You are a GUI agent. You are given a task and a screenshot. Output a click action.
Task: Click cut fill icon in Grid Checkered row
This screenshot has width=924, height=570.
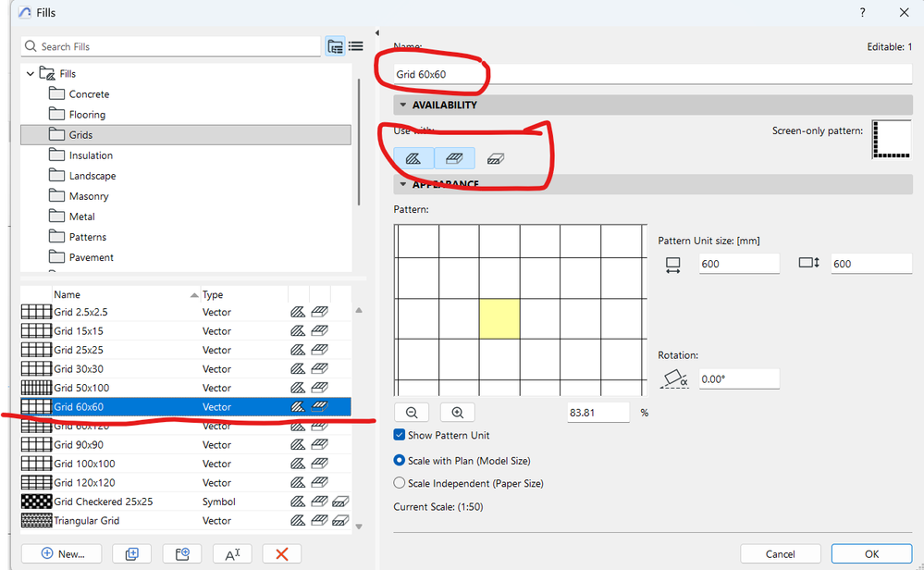[x=340, y=502]
